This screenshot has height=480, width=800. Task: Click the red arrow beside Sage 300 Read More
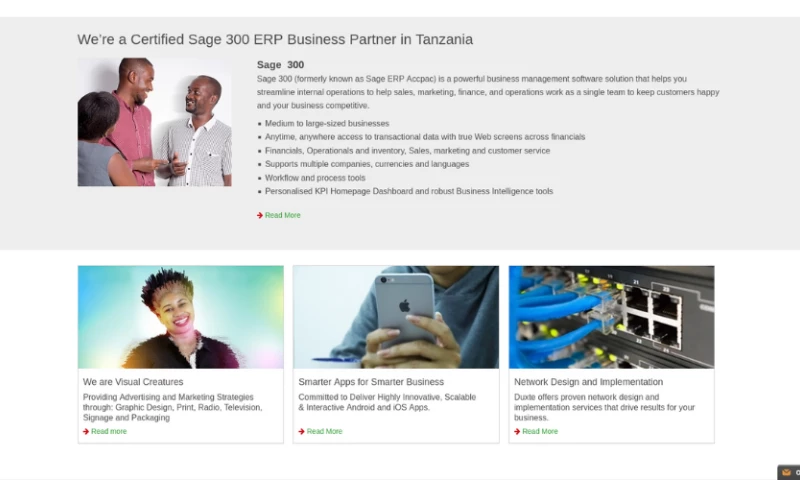[x=260, y=215]
